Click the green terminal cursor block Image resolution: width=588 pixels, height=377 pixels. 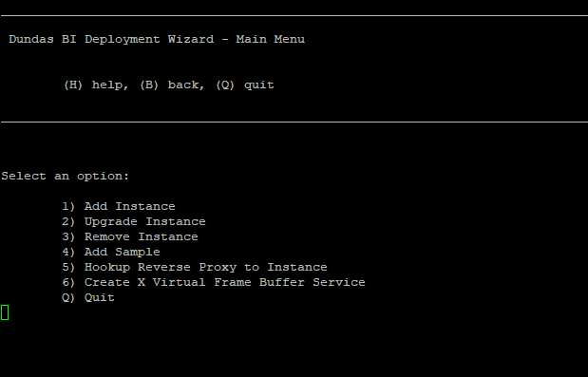coord(5,312)
